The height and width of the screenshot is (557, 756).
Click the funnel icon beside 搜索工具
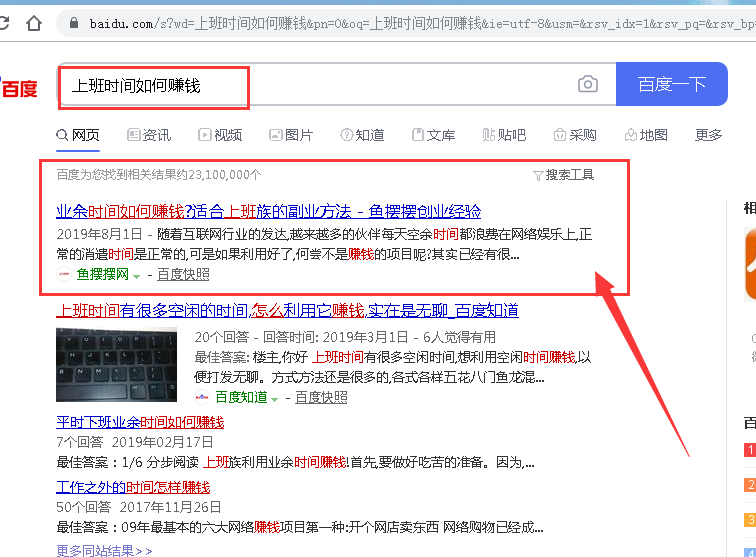pos(538,176)
